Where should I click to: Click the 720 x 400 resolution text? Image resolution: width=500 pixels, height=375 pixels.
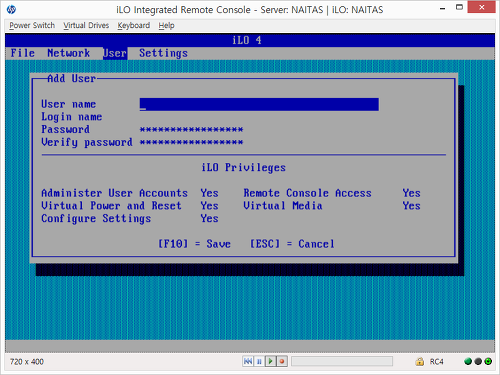pyautogui.click(x=27, y=362)
